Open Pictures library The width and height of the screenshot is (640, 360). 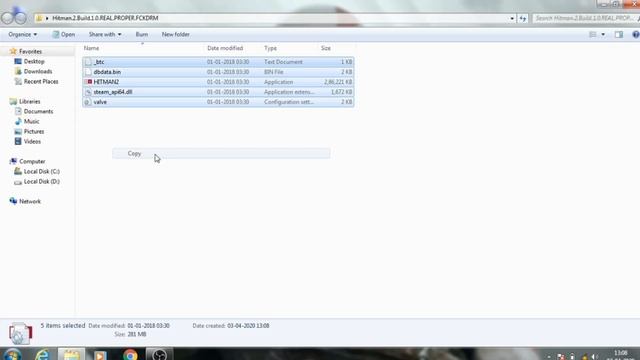tap(34, 131)
